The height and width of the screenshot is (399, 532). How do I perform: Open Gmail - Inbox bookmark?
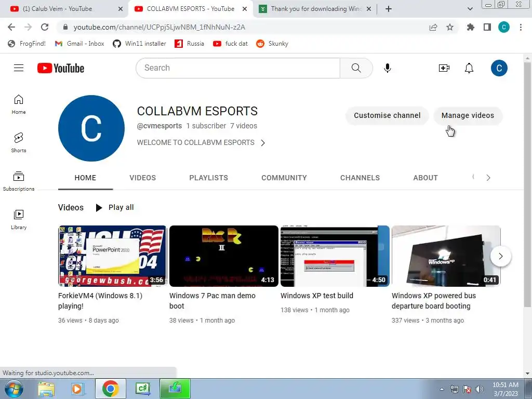point(79,44)
